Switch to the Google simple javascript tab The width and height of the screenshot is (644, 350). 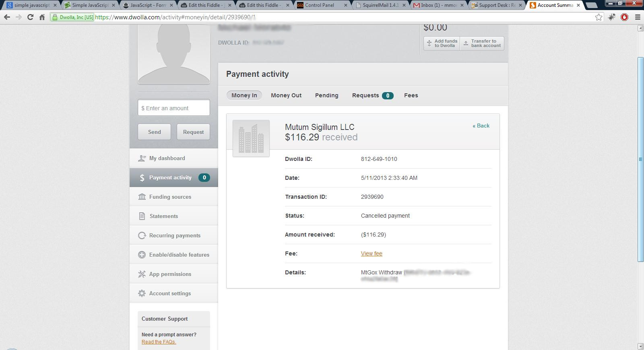point(31,5)
